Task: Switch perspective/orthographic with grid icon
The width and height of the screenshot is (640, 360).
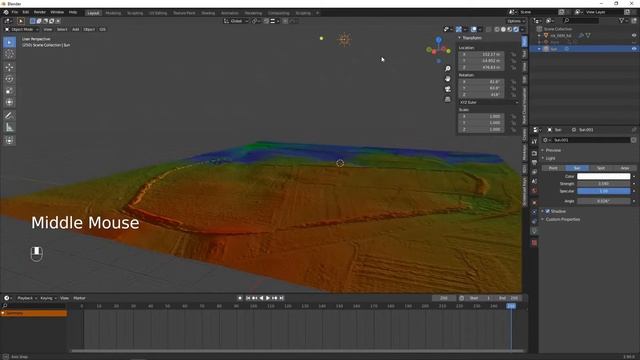Action: pos(448,99)
